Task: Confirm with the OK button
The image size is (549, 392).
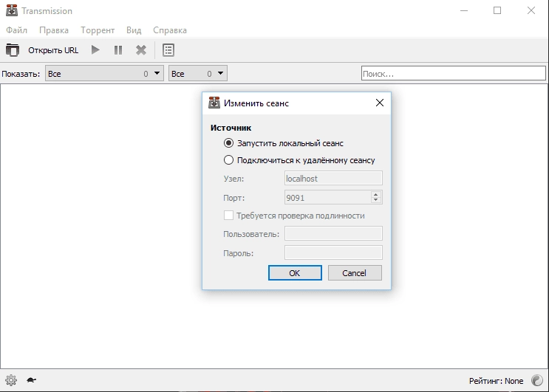Action: [x=295, y=272]
